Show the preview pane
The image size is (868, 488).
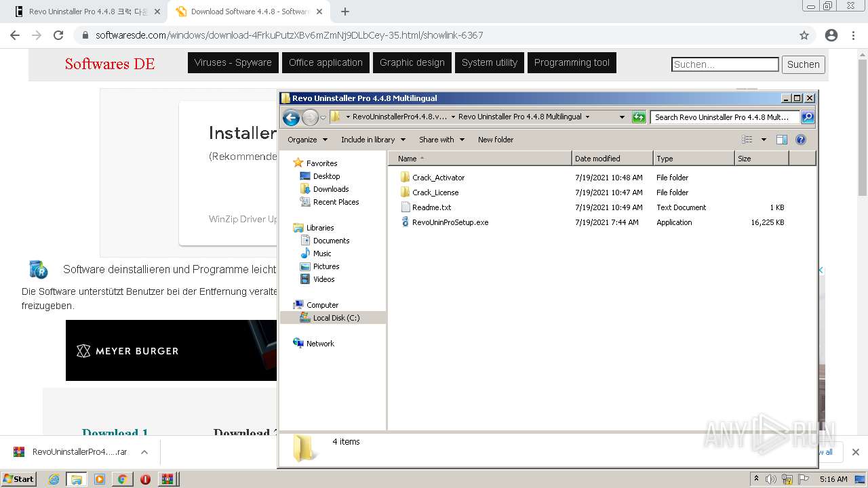coord(782,140)
